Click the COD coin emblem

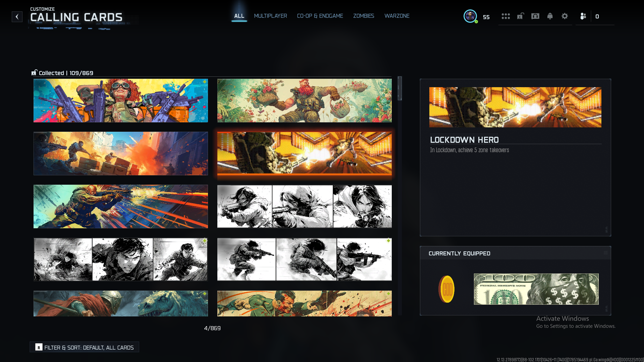click(x=446, y=289)
